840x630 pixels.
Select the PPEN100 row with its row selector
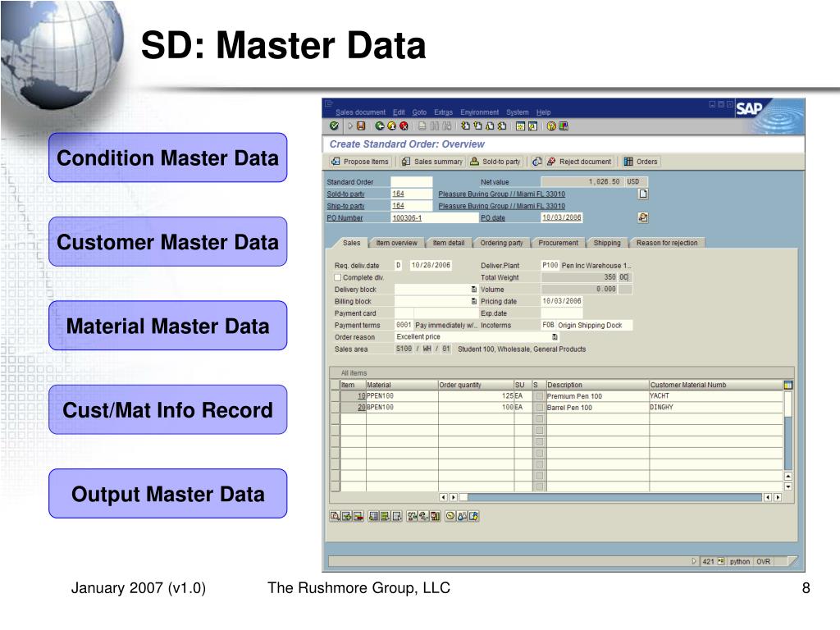pyautogui.click(x=336, y=396)
